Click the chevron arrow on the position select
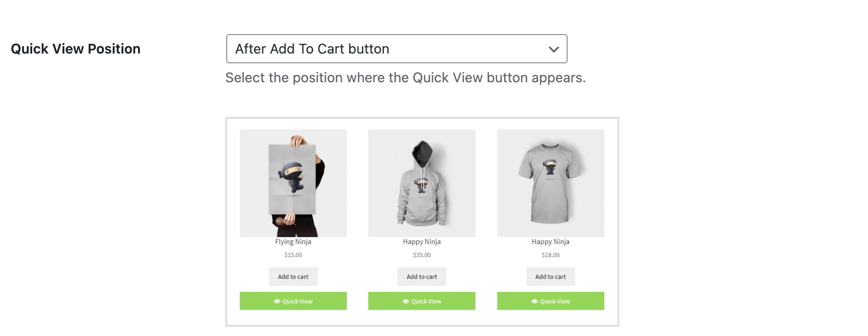The height and width of the screenshot is (336, 868). click(553, 49)
